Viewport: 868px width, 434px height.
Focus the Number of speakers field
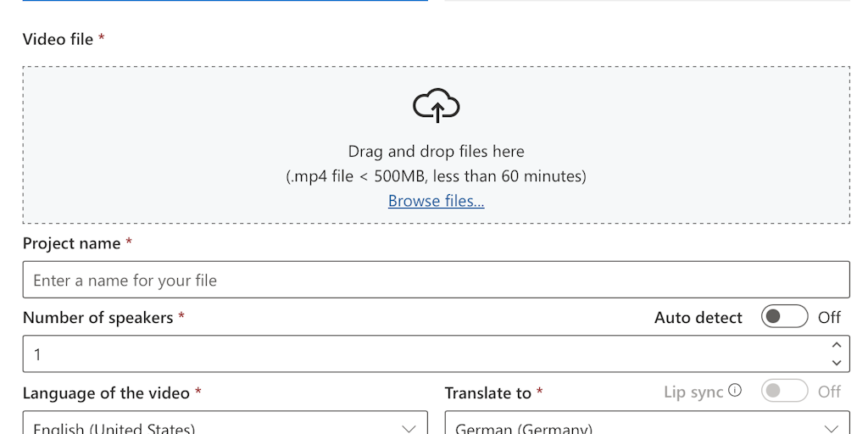pyautogui.click(x=424, y=354)
